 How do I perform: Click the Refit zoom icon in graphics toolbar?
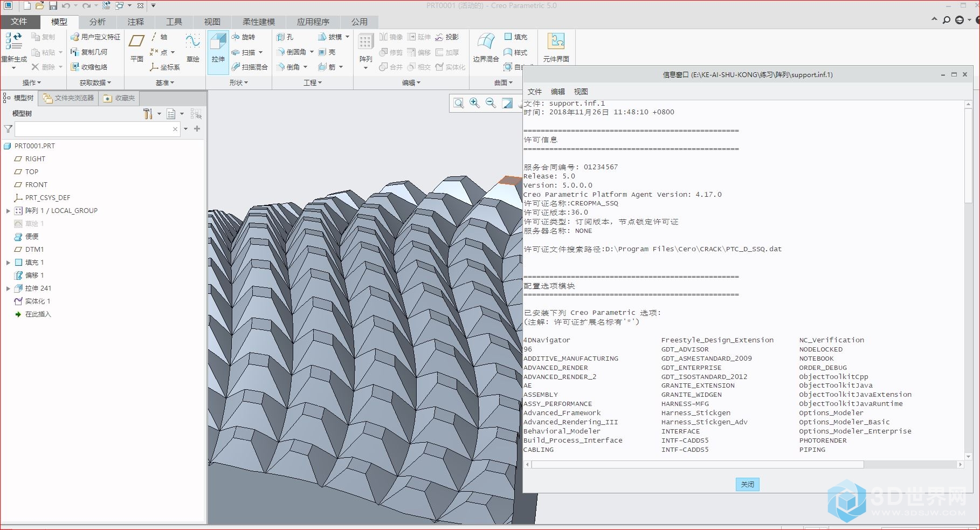coord(458,103)
